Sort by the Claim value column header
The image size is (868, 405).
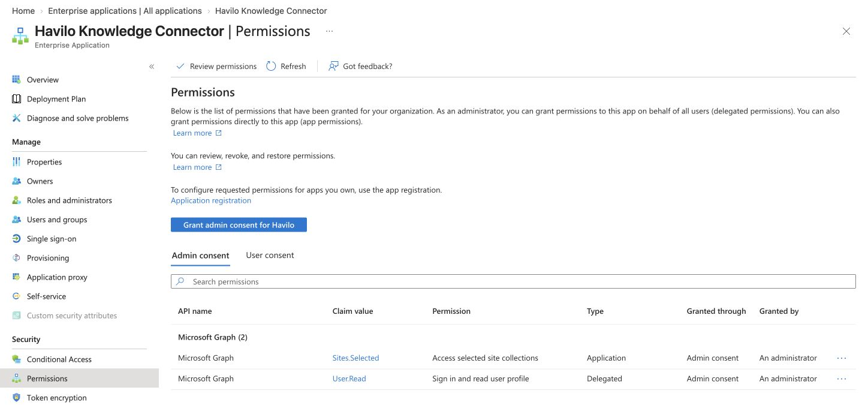coord(352,311)
